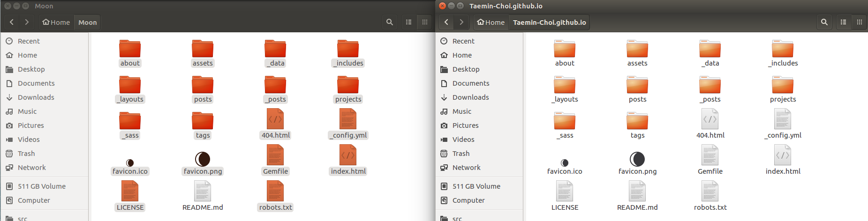Click Taemin-Choi.github.io breadcrumb in path bar
The width and height of the screenshot is (868, 221).
[549, 22]
